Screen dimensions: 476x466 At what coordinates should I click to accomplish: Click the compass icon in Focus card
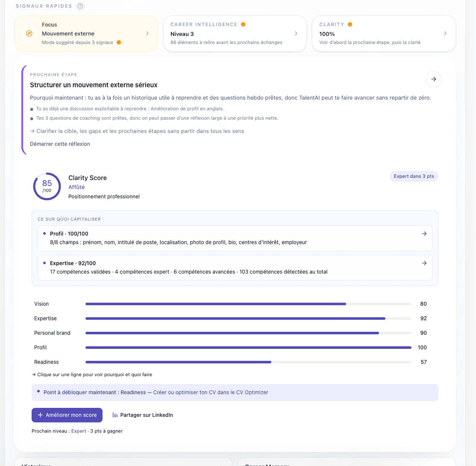click(29, 33)
